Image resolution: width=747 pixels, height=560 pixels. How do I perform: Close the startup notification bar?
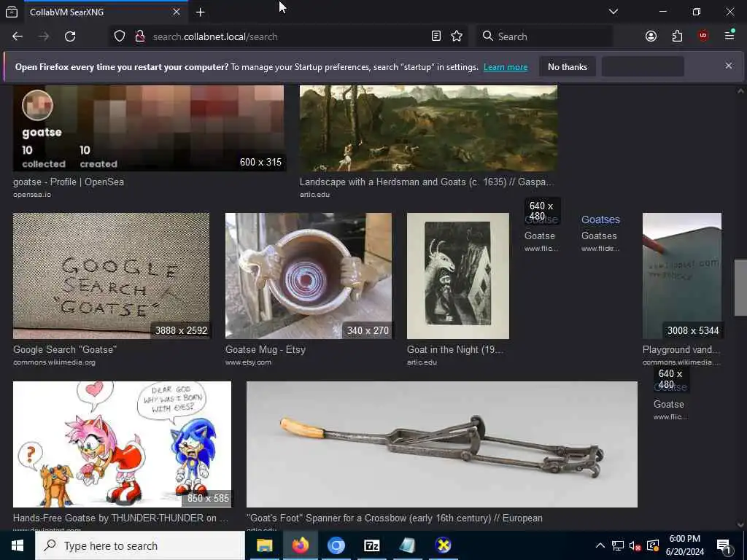(729, 66)
